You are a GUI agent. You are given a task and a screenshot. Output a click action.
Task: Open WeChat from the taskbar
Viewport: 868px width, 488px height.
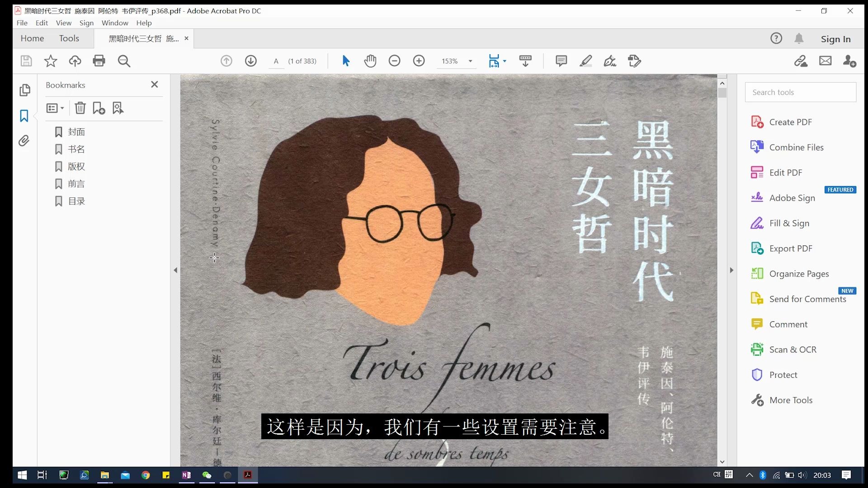coord(207,475)
